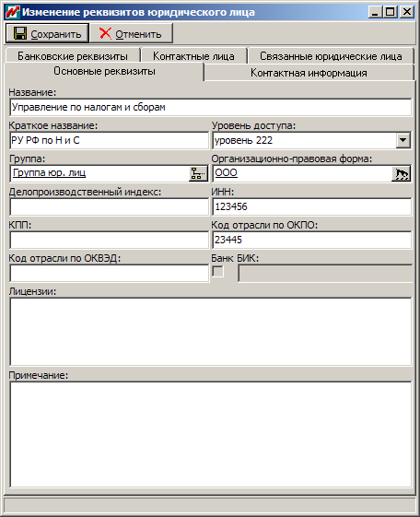Click the red X cancel icon
The image size is (420, 517).
coord(105,33)
